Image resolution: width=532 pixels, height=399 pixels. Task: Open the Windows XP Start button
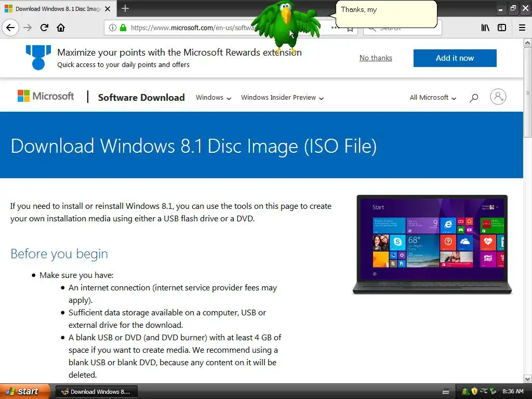[25, 391]
